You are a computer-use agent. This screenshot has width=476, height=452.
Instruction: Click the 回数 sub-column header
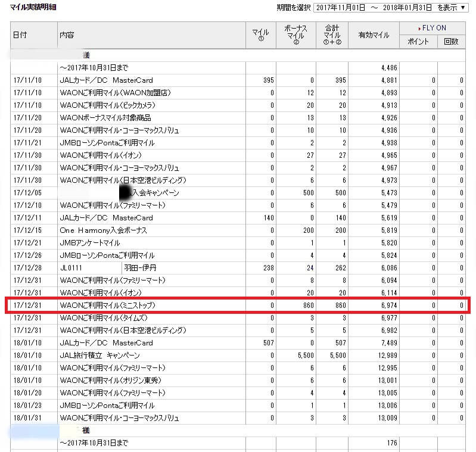coord(452,42)
